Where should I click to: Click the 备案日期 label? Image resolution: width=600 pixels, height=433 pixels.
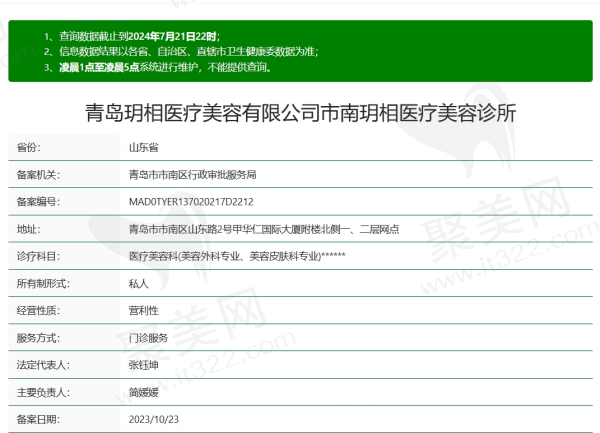(38, 420)
